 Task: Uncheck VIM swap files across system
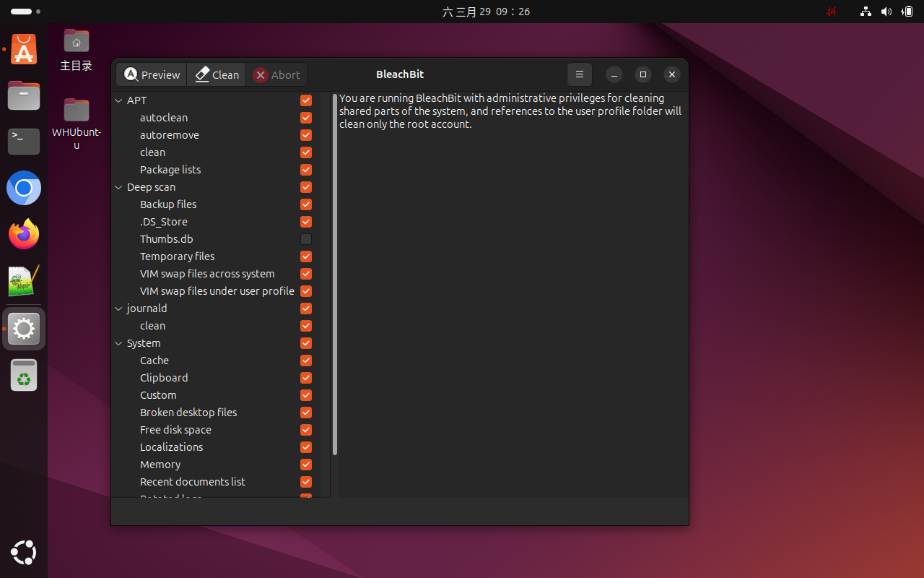click(306, 274)
